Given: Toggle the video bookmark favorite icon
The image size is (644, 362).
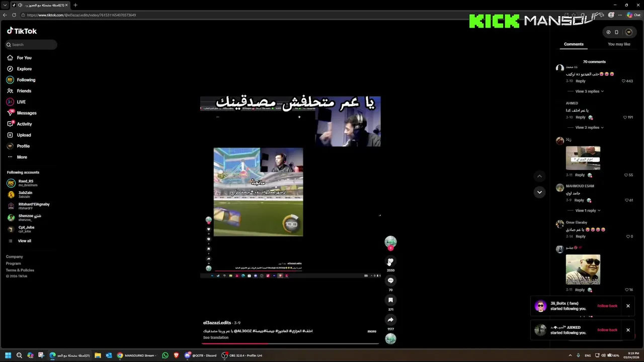Looking at the screenshot, I should tap(390, 300).
